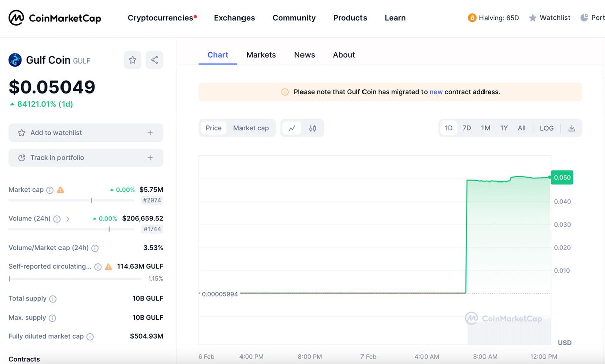
Task: Click the self-reported circulating supply info icon
Action: pyautogui.click(x=98, y=267)
